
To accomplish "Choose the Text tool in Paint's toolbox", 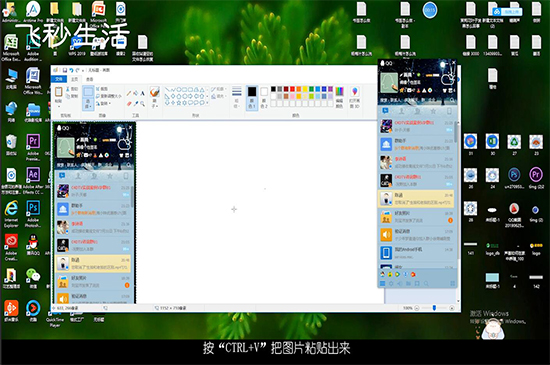I will click(142, 93).
